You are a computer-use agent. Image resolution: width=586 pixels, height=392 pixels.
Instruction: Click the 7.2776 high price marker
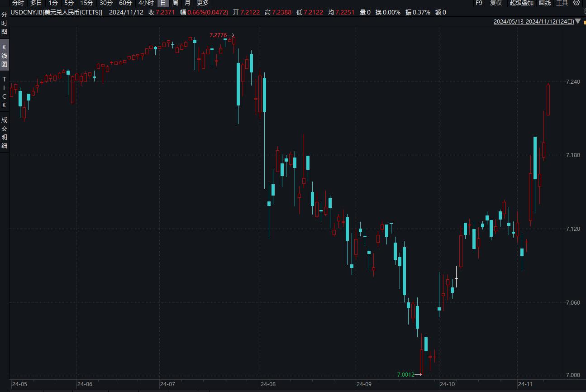click(218, 35)
